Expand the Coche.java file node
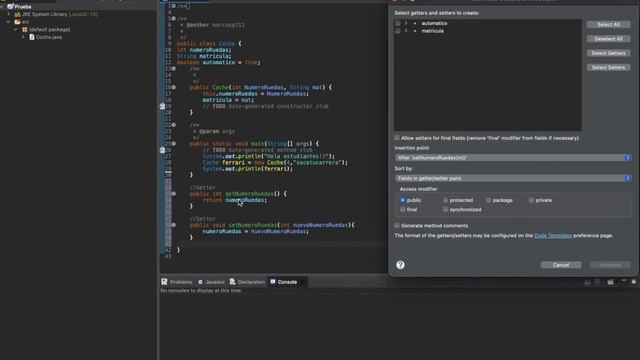Viewport: 640px width, 360px height. 23,37
